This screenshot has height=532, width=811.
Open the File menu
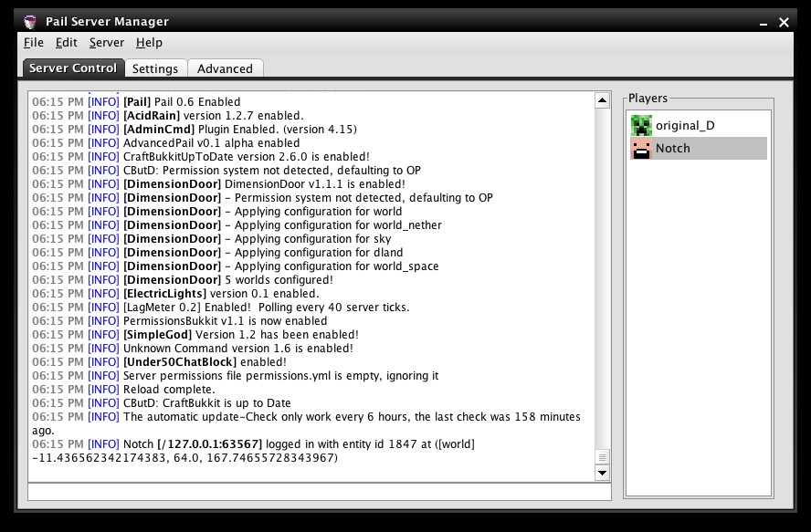click(34, 42)
